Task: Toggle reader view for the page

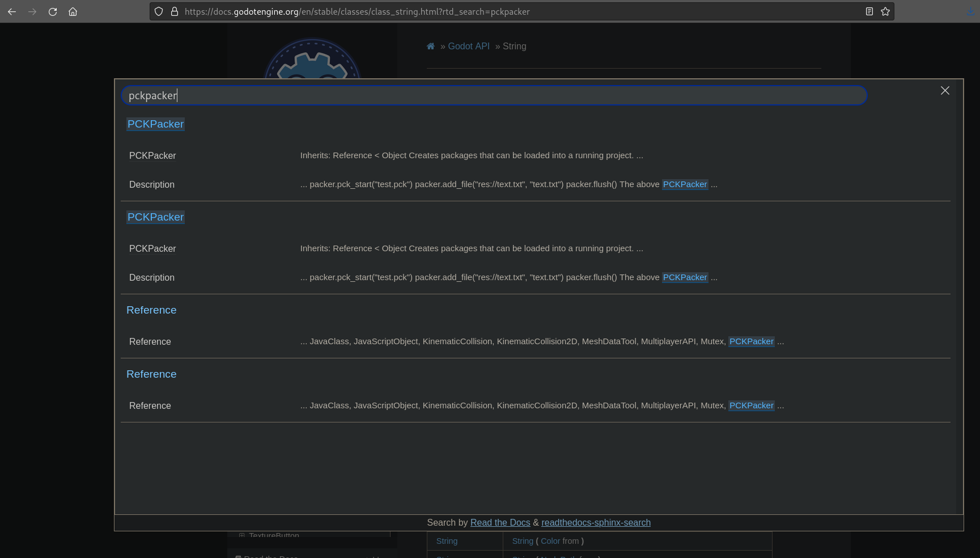Action: click(x=869, y=11)
